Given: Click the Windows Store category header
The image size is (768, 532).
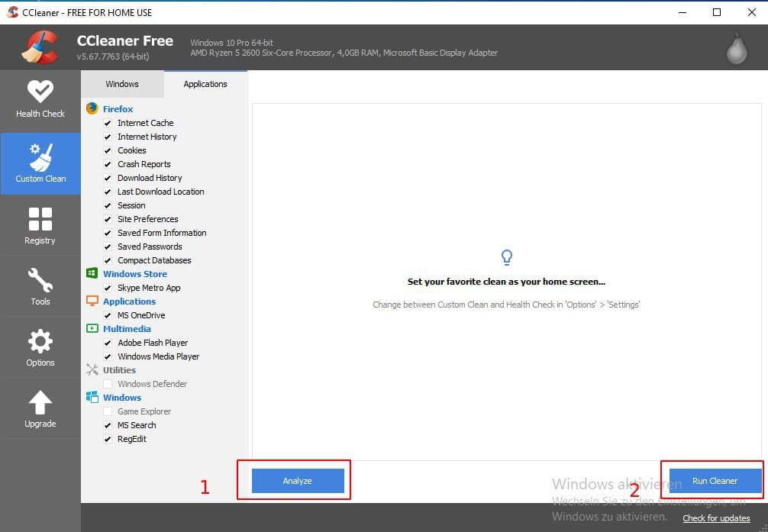Looking at the screenshot, I should (x=134, y=274).
